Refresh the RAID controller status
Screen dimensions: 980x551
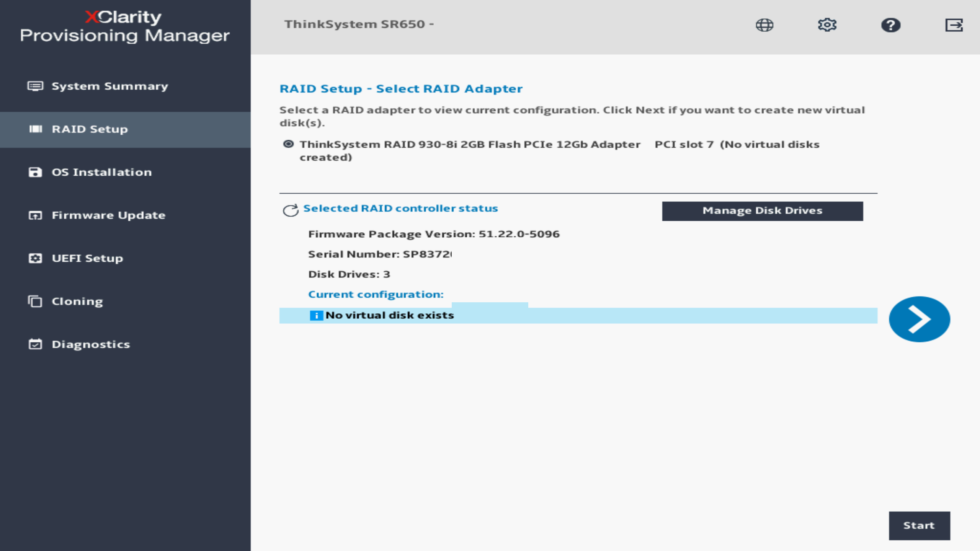coord(291,210)
